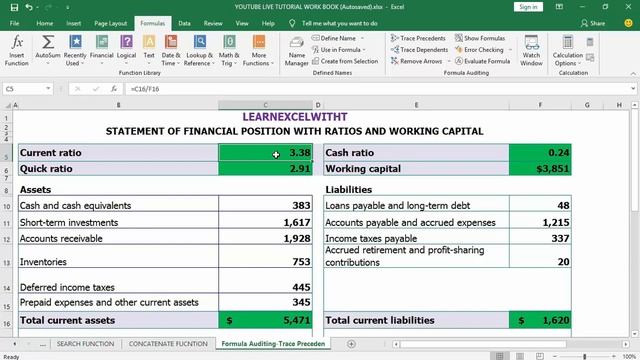
Task: Open Evaluate Formula
Action: coord(482,61)
